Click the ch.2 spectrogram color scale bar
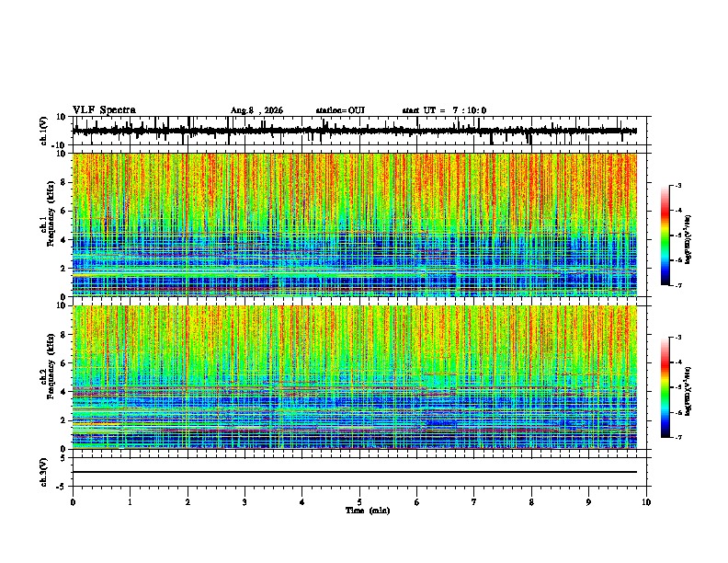The image size is (728, 563). tap(665, 387)
